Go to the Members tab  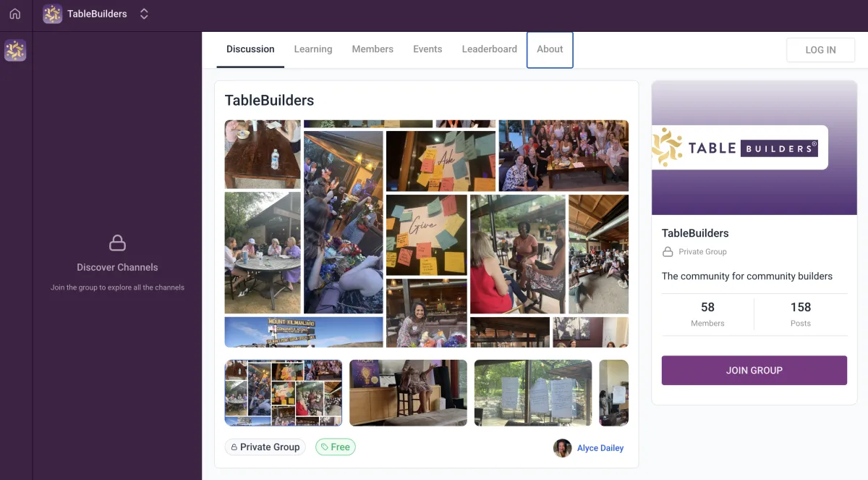373,49
